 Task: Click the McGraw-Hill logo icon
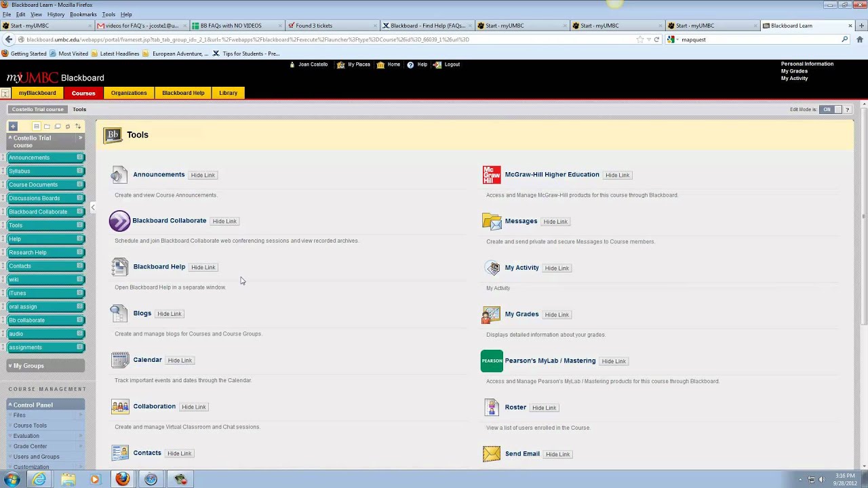point(492,175)
